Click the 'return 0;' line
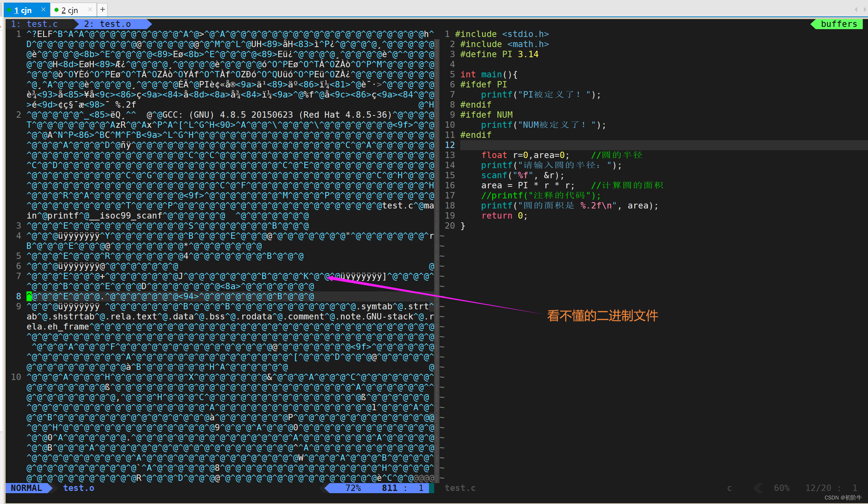 pyautogui.click(x=504, y=216)
